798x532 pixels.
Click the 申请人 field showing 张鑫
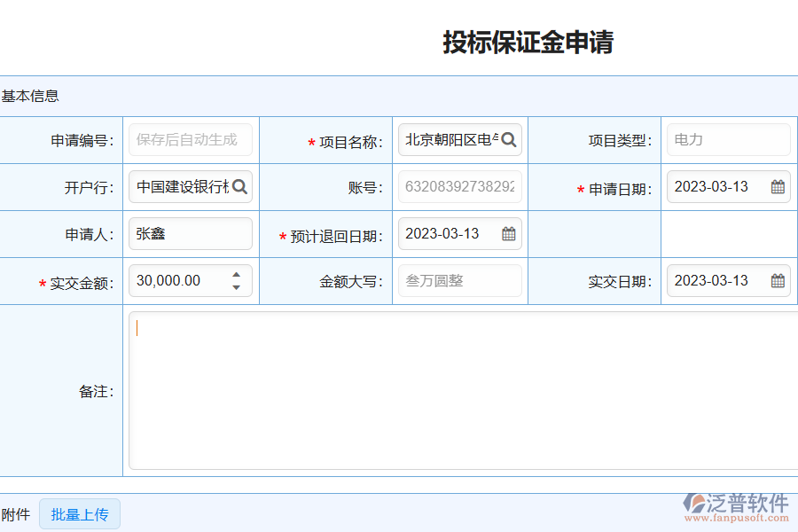click(x=190, y=233)
